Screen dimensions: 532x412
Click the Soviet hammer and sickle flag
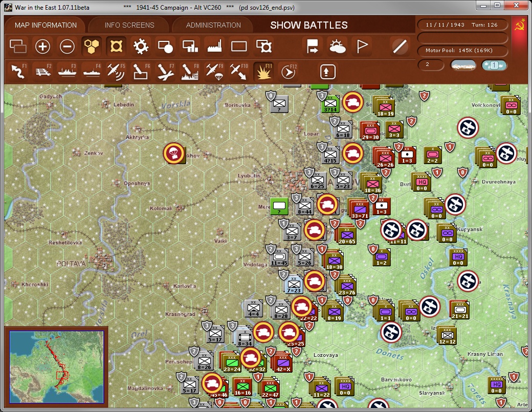click(519, 26)
